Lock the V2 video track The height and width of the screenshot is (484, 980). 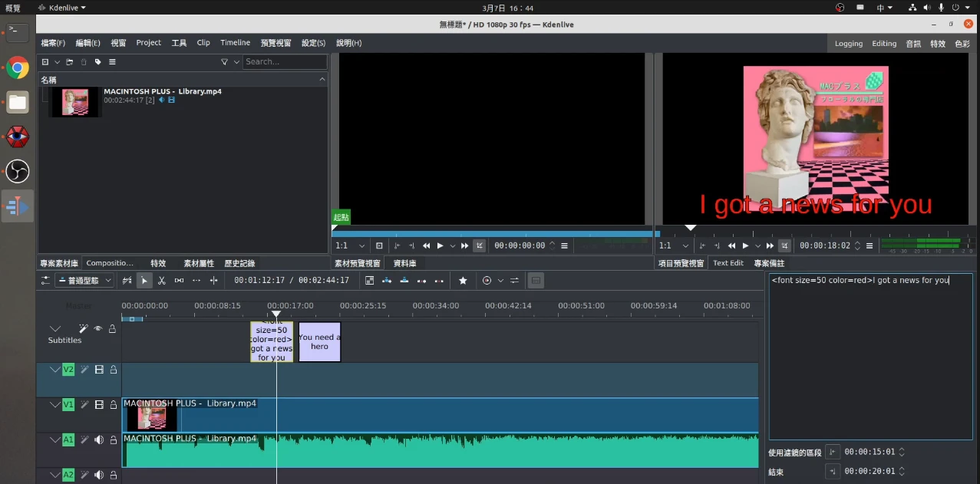tap(114, 370)
